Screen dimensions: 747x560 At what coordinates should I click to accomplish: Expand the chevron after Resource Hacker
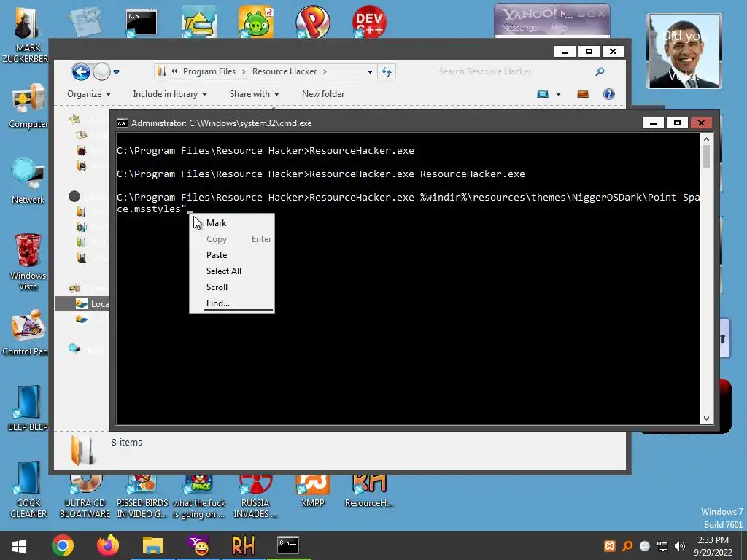325,71
